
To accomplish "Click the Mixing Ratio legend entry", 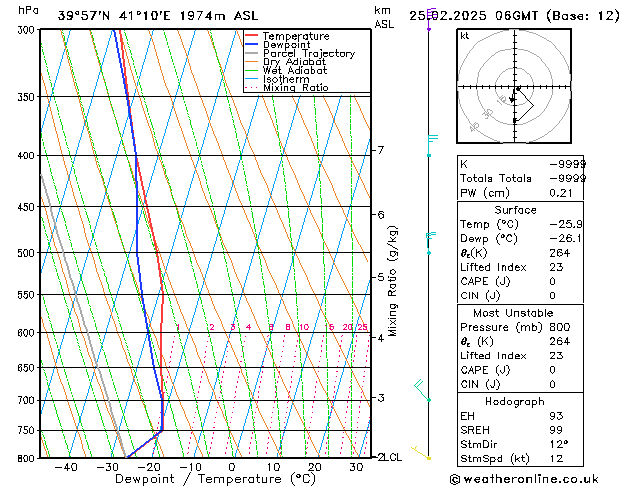I will 295,88.
